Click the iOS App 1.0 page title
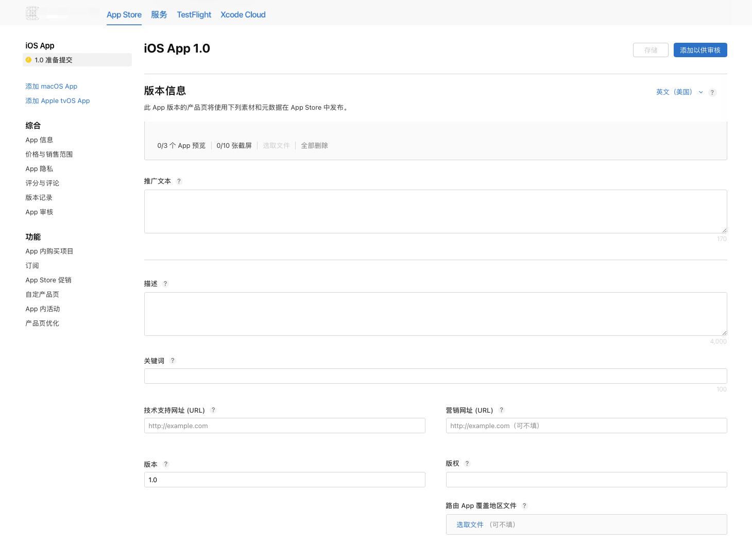Viewport: 752px width, 560px height. [177, 48]
